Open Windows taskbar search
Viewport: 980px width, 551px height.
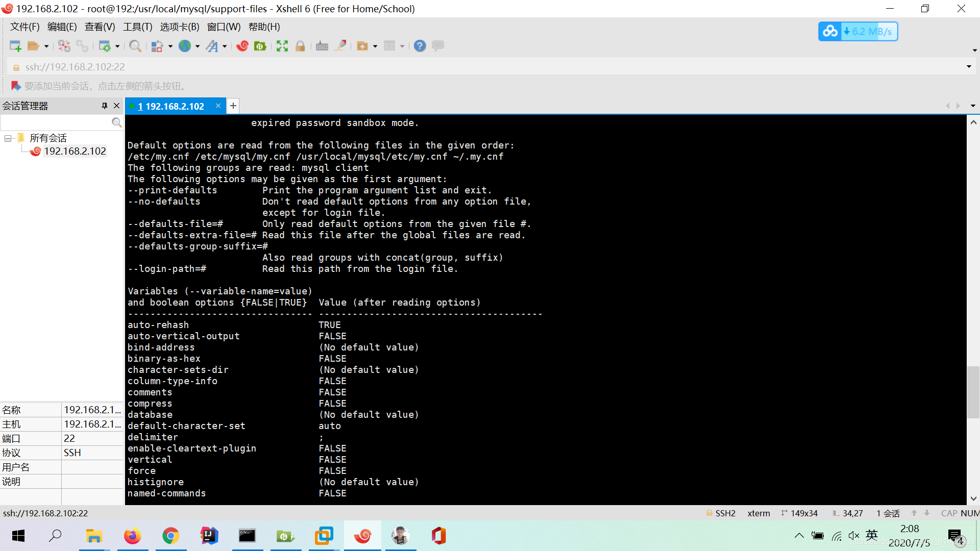click(55, 536)
